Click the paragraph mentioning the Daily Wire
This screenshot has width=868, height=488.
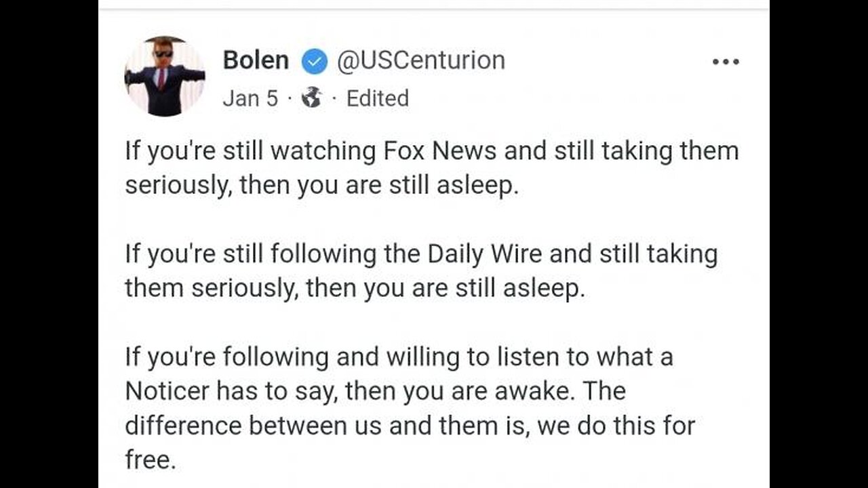tap(420, 270)
